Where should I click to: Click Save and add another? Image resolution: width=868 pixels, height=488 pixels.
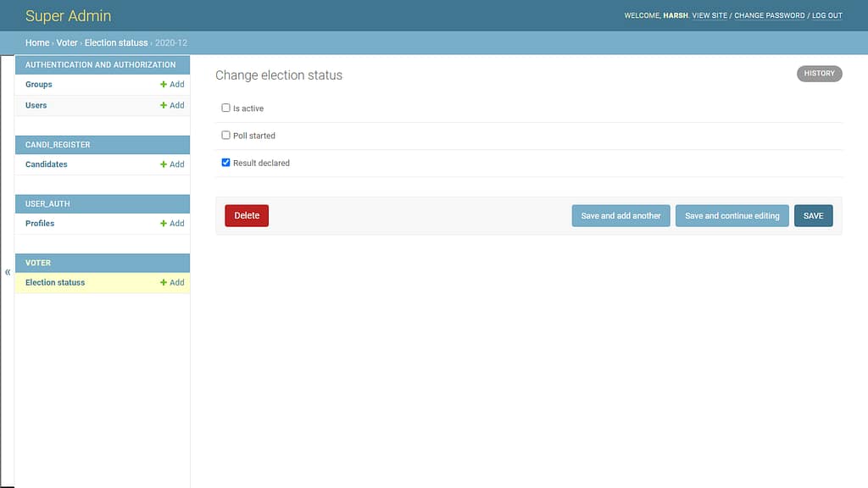(x=620, y=215)
